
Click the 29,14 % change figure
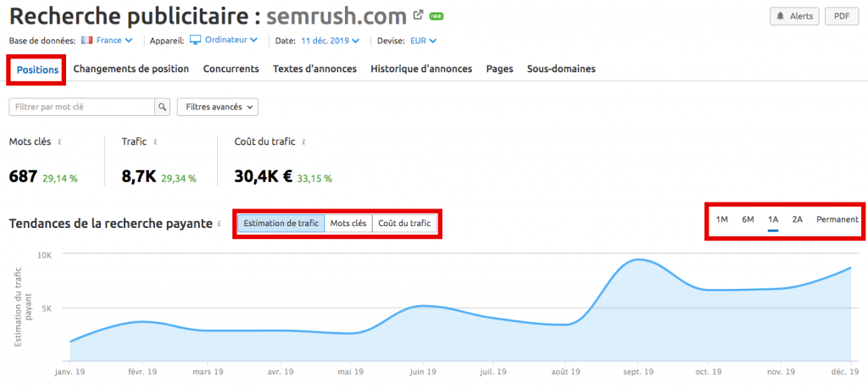[60, 179]
